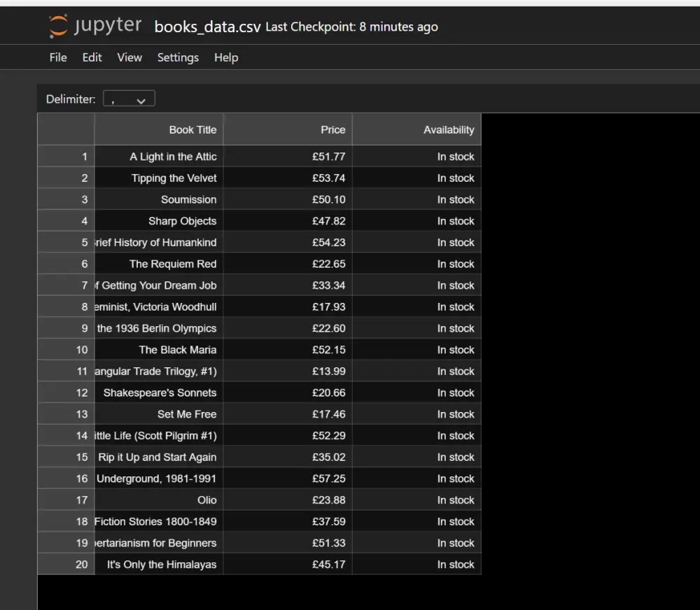Click price cell £22.60
This screenshot has height=610, width=700.
pos(288,328)
